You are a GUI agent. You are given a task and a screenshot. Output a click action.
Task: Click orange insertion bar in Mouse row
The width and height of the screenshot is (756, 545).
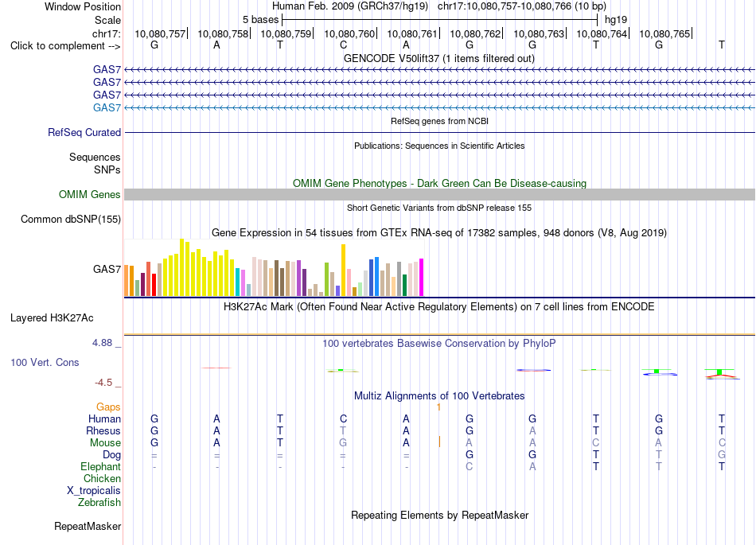point(439,442)
